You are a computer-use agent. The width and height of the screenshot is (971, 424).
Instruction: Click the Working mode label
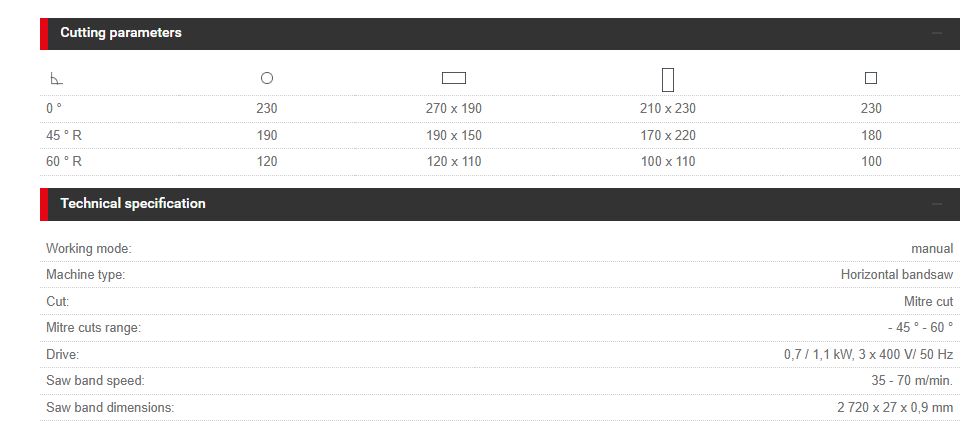(89, 248)
